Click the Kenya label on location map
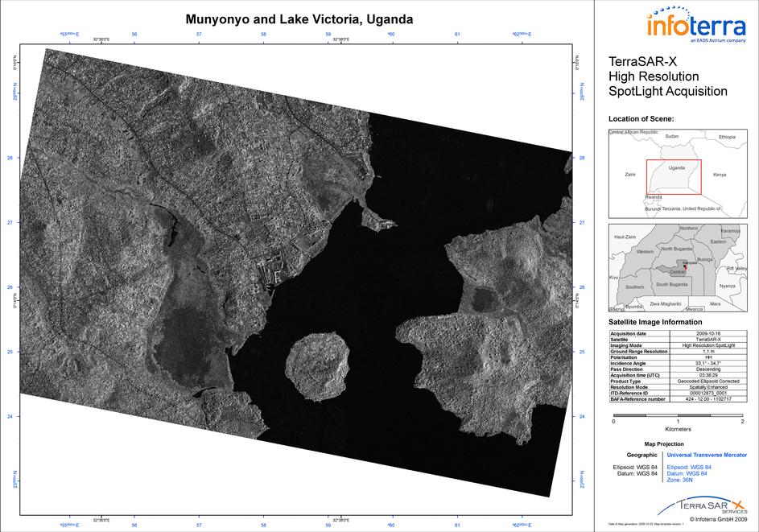The image size is (759, 532). click(x=720, y=175)
